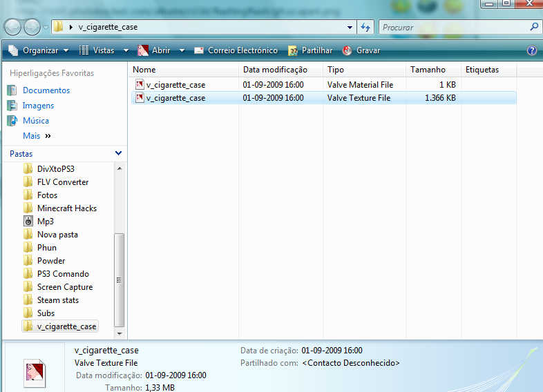Screen dimensions: 543x392
Task: Click folder tree scroll up arrow
Action: point(120,168)
